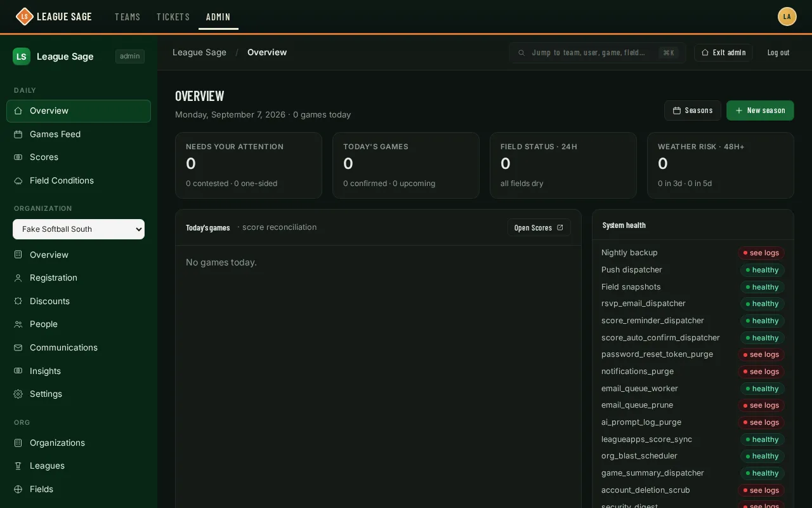Viewport: 812px width, 508px height.
Task: Click the cloud icon next to Field Conditions
Action: 18,181
